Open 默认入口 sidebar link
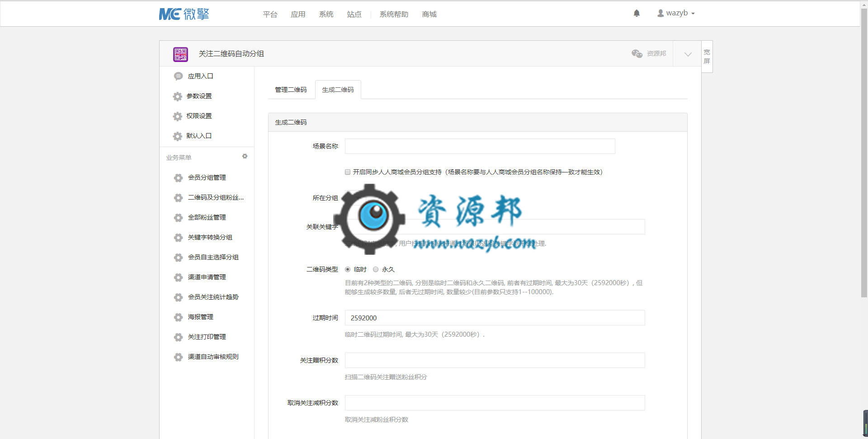Image resolution: width=868 pixels, height=439 pixels. 199,136
